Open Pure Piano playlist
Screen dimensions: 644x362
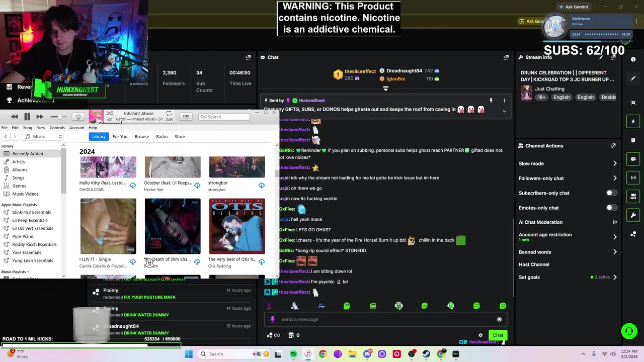(x=23, y=236)
